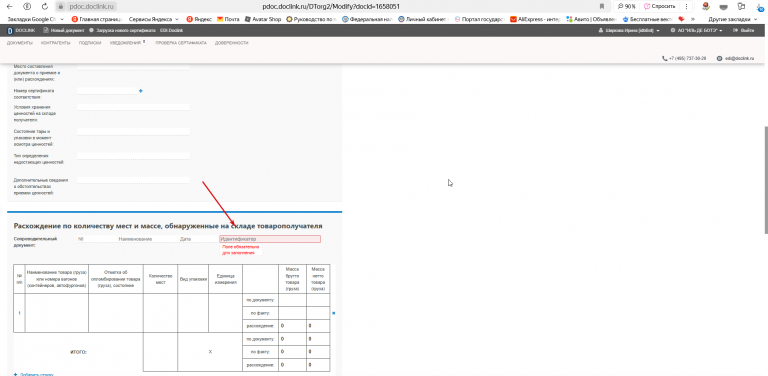The image size is (768, 376).
Task: Go back with the browser back arrow
Action: [x=9, y=6]
